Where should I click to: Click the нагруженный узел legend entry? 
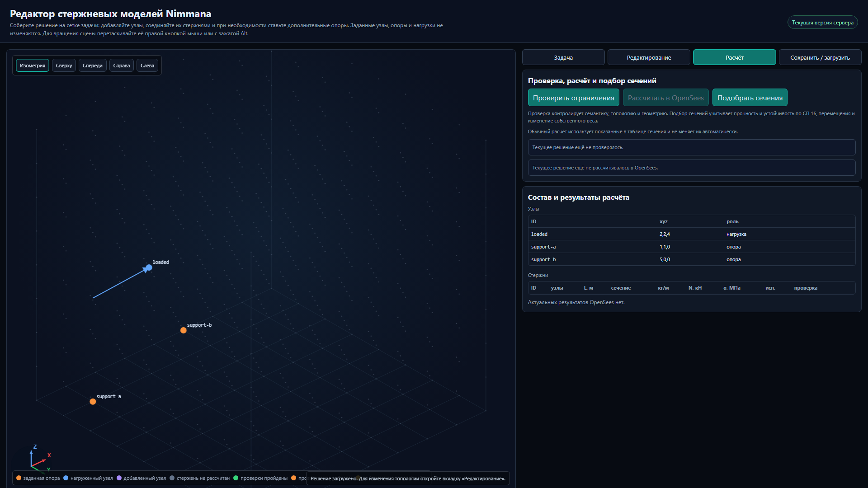88,478
